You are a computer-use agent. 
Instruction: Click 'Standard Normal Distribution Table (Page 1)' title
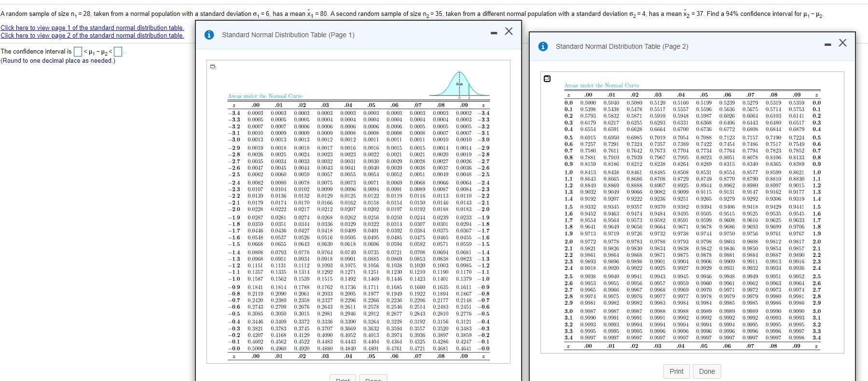point(288,35)
